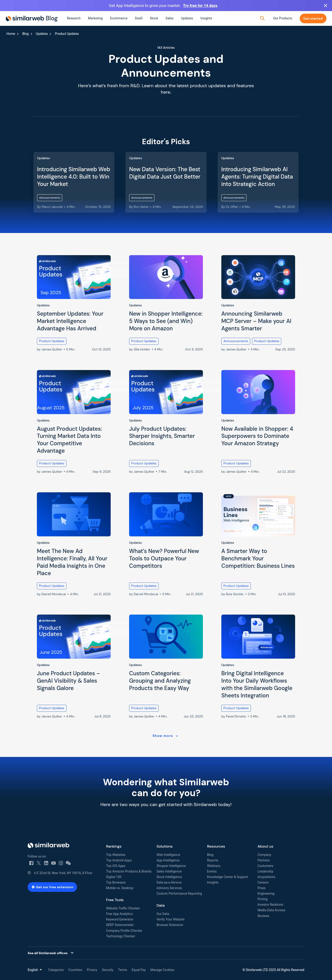The width and height of the screenshot is (332, 980).
Task: Open the Sales menu
Action: point(170,18)
